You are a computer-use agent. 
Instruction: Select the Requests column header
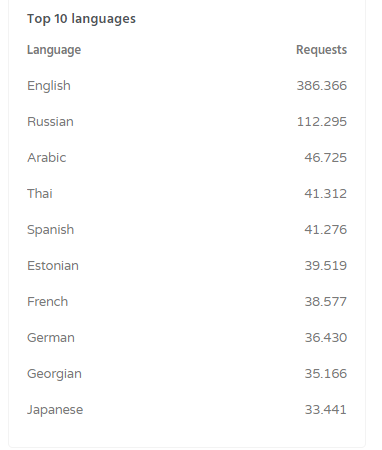(x=321, y=50)
